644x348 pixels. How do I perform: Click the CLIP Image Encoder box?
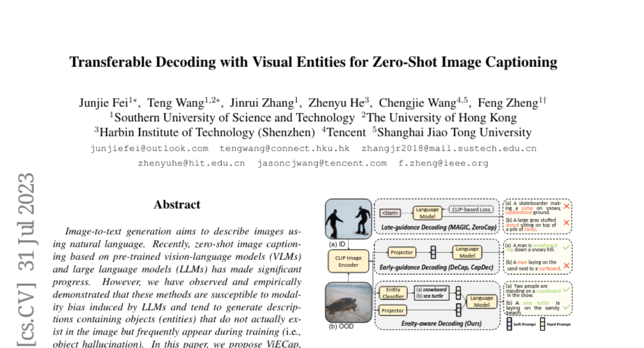pos(348,261)
